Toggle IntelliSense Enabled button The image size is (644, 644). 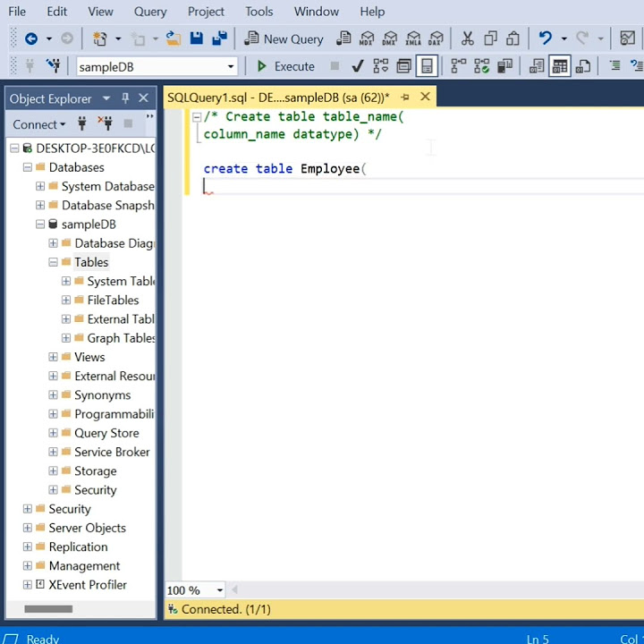tap(427, 66)
